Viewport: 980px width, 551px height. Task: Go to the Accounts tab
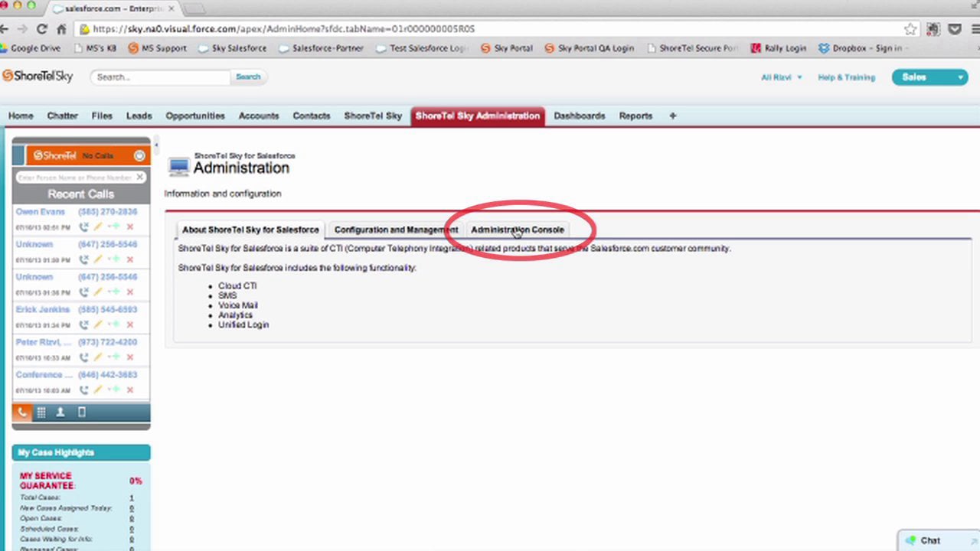(259, 116)
